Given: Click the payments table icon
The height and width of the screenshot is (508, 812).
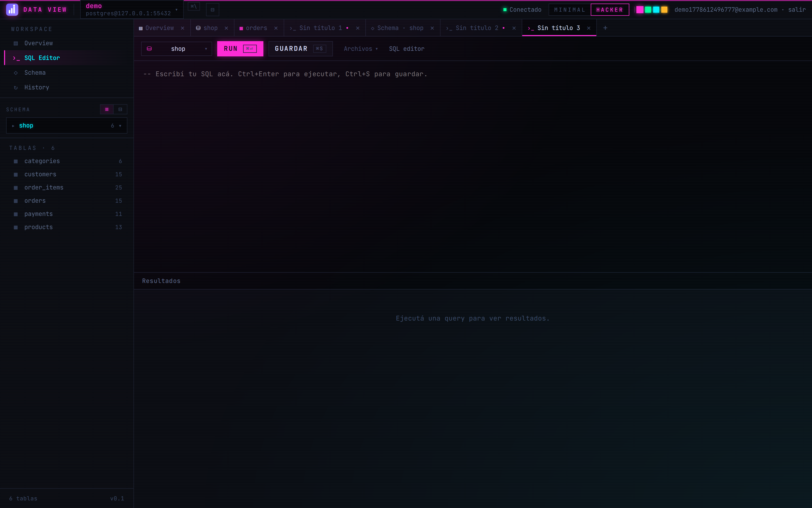Looking at the screenshot, I should pyautogui.click(x=16, y=214).
